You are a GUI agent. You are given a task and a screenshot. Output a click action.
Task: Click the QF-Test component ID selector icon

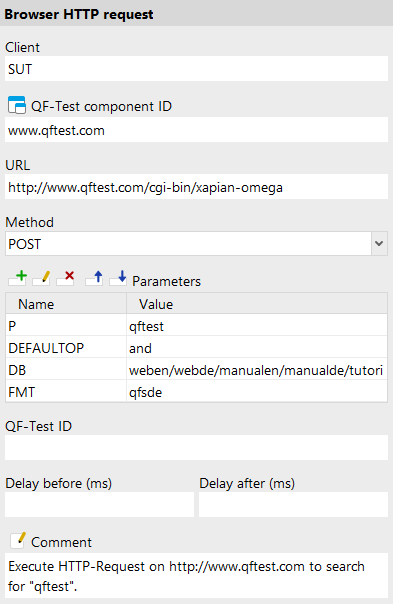click(x=17, y=106)
